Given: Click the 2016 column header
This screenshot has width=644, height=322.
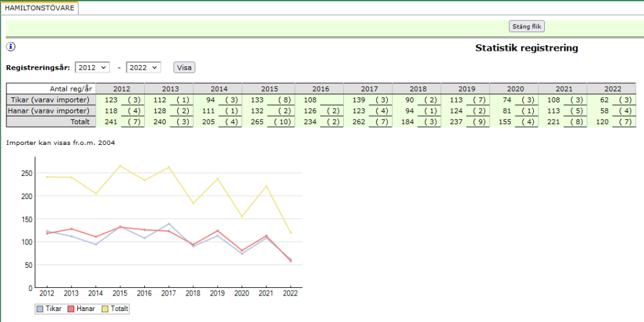Looking at the screenshot, I should [319, 89].
